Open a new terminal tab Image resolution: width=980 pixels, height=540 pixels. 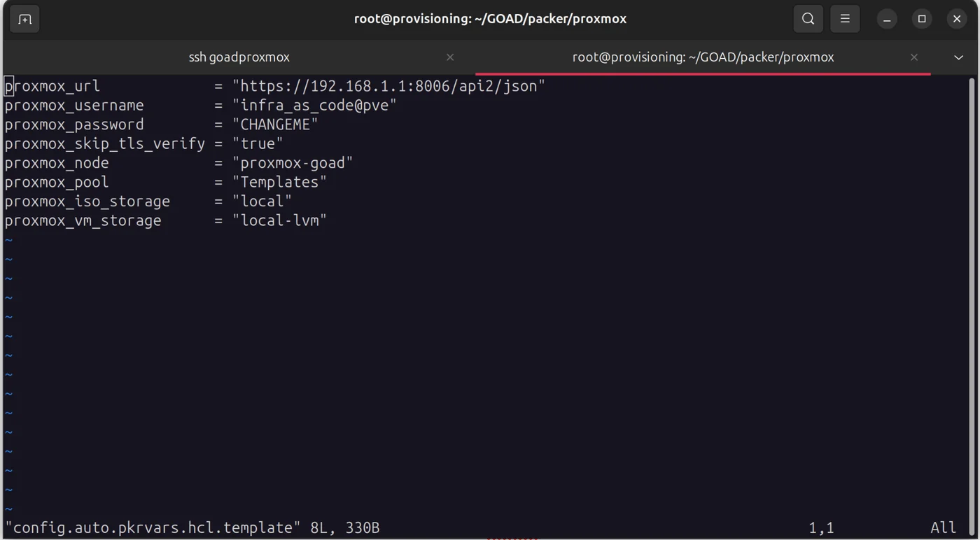click(24, 19)
